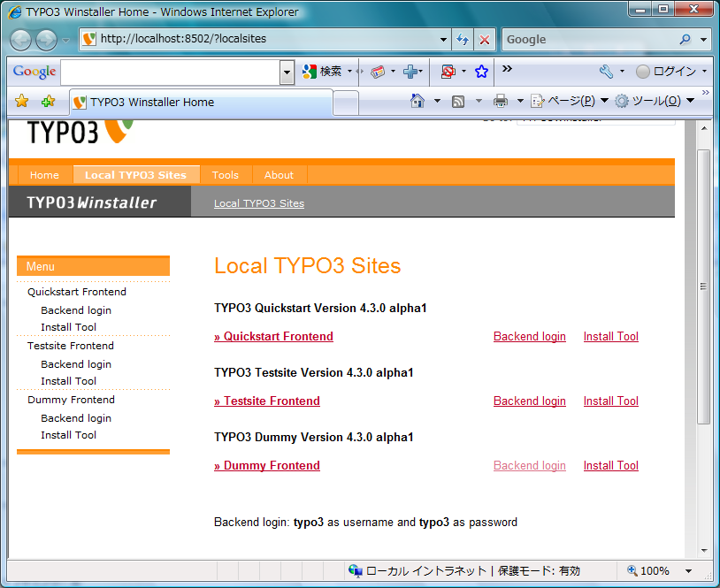Go to the About navigation tab
Image resolution: width=720 pixels, height=588 pixels.
click(x=279, y=175)
